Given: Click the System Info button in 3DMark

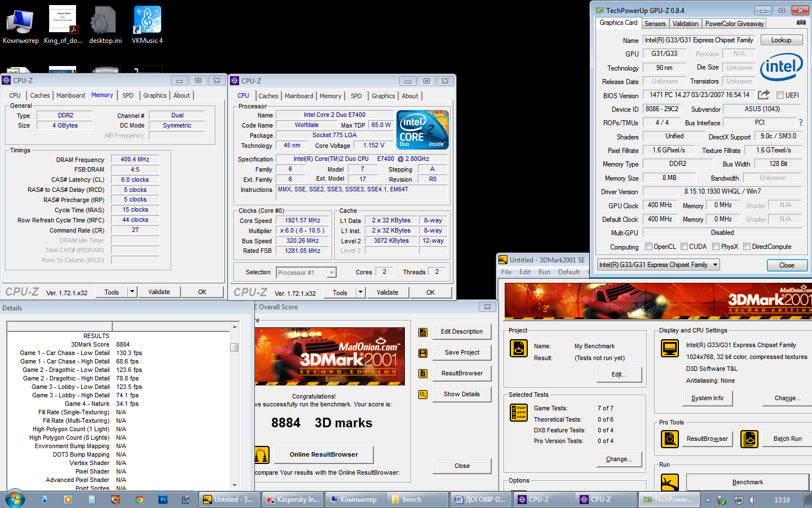Looking at the screenshot, I should click(x=707, y=398).
